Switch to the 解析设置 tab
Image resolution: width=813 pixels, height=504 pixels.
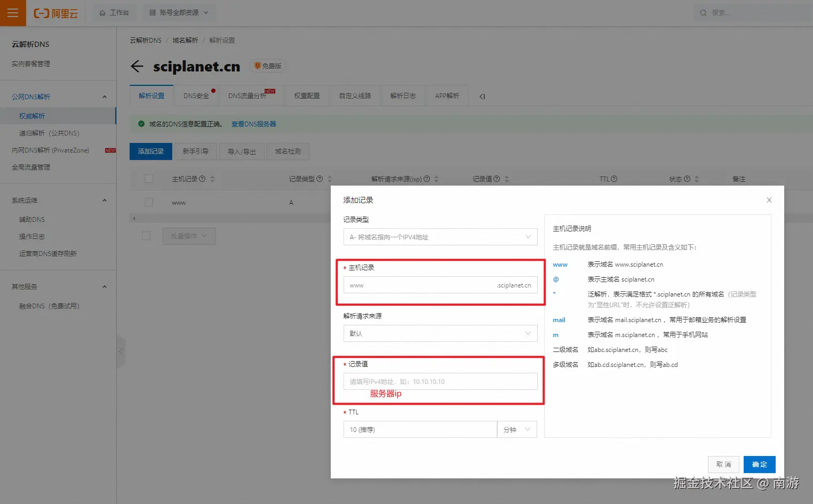click(152, 95)
